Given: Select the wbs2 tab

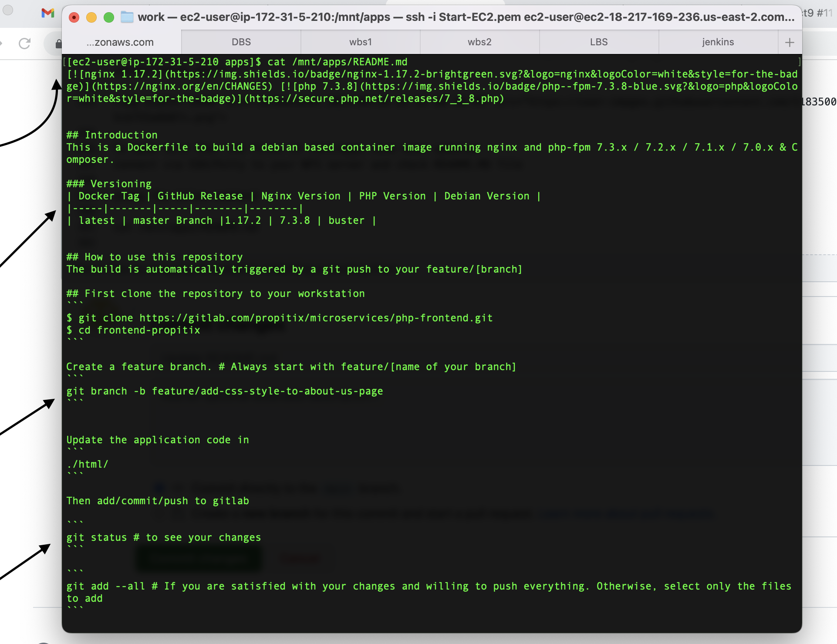Looking at the screenshot, I should point(479,42).
